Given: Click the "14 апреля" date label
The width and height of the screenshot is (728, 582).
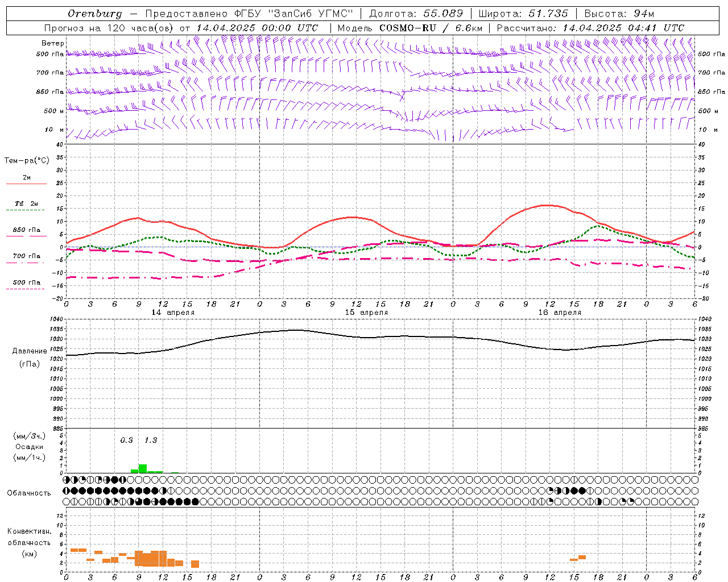Looking at the screenshot, I should click(173, 313).
